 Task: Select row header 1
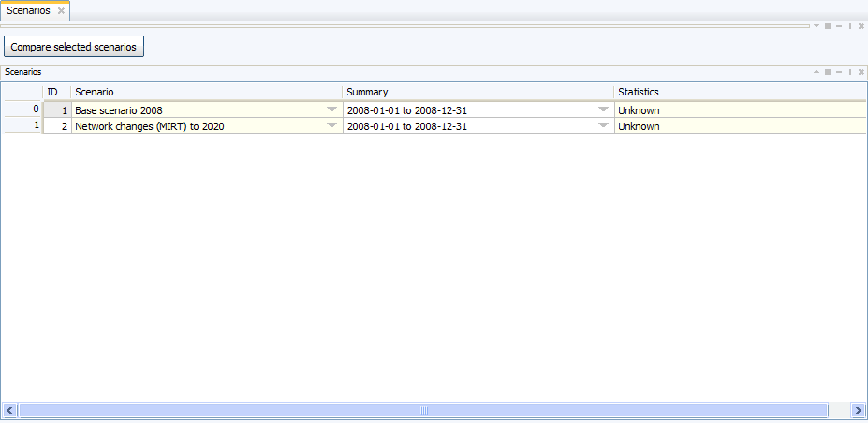[x=22, y=125]
